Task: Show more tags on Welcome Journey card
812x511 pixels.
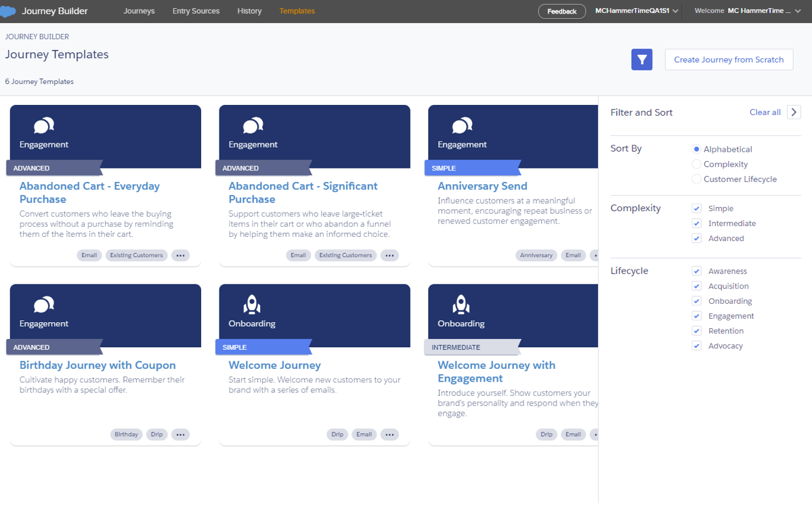Action: coord(389,435)
